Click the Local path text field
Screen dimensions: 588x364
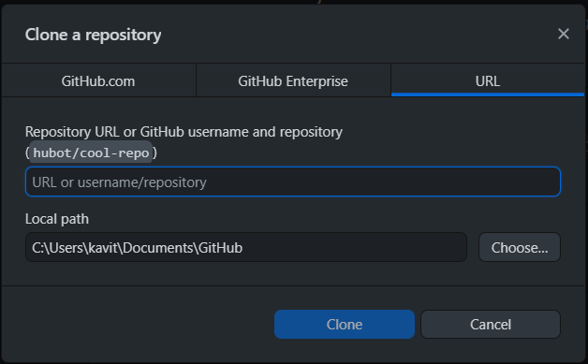246,247
